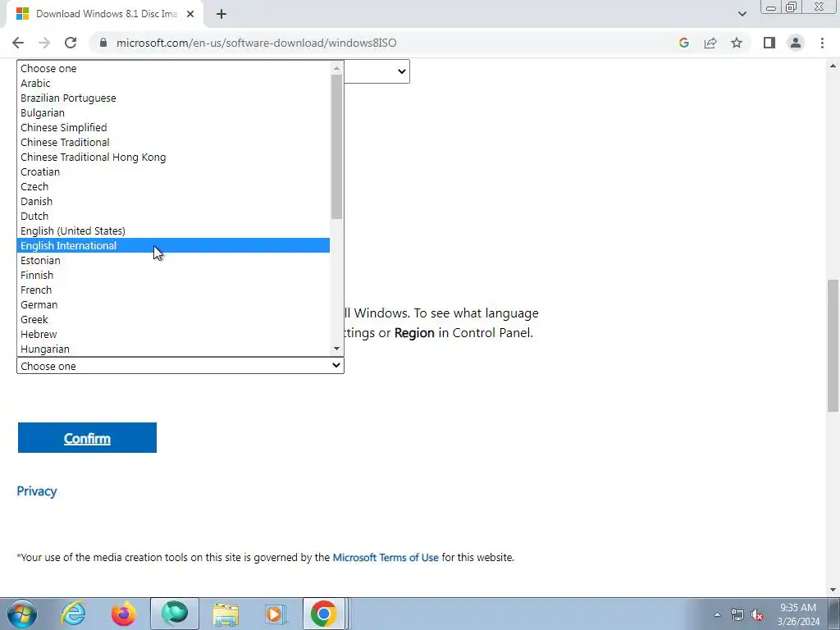This screenshot has height=630, width=840.
Task: Open media player taskbar icon
Action: pyautogui.click(x=276, y=614)
